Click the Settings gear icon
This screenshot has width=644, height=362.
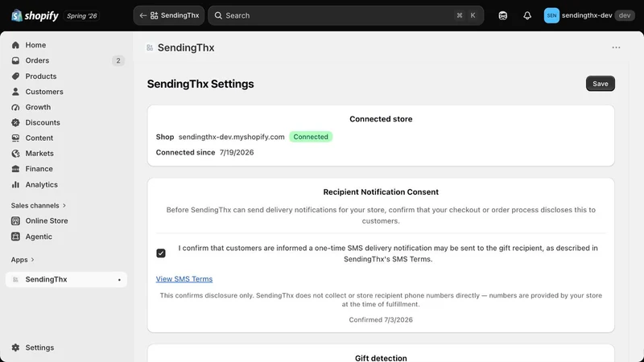(15, 348)
